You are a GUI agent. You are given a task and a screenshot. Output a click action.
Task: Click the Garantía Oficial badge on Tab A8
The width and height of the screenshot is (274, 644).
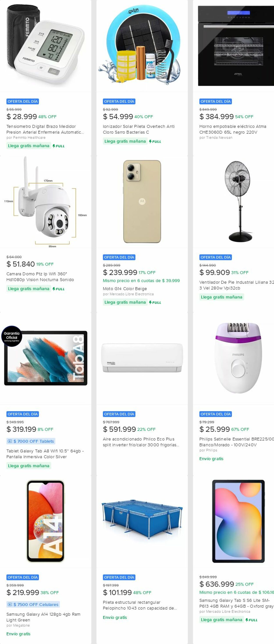click(11, 336)
